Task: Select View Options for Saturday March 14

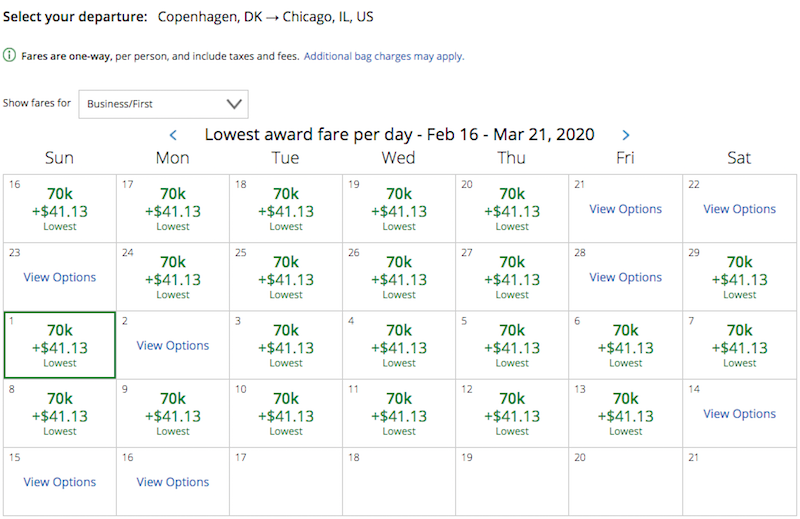Action: coord(739,414)
